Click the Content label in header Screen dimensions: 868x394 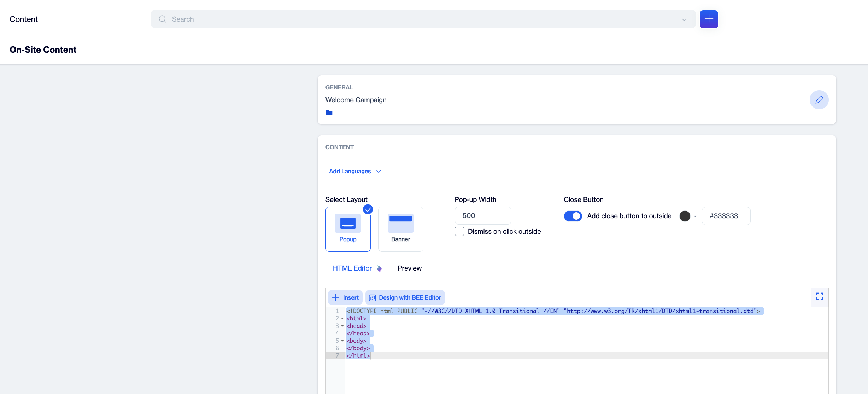pyautogui.click(x=24, y=19)
